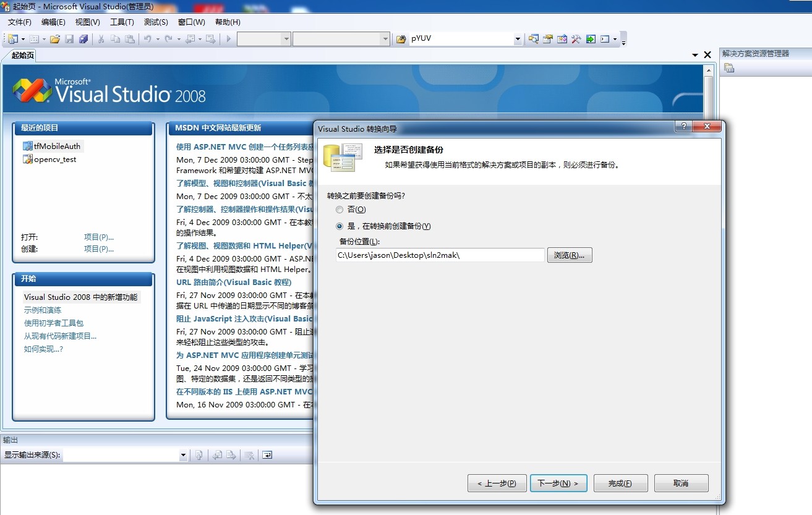
Task: Select the 起始页 document tab
Action: (x=23, y=56)
